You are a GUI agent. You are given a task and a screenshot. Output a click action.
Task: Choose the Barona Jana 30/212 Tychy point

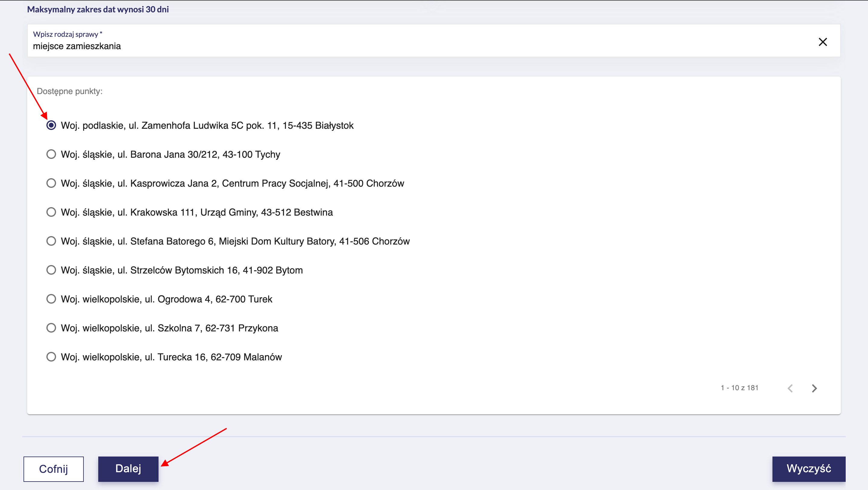click(51, 154)
